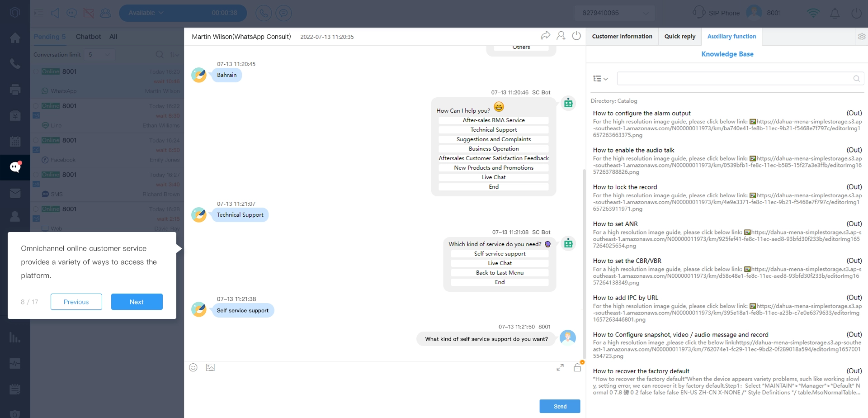Switch to the Quick reply tab
The height and width of the screenshot is (418, 868).
coord(679,37)
